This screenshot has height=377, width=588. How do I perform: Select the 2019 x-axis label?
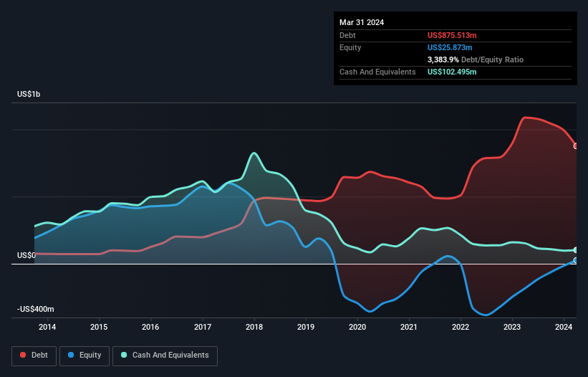(x=306, y=327)
